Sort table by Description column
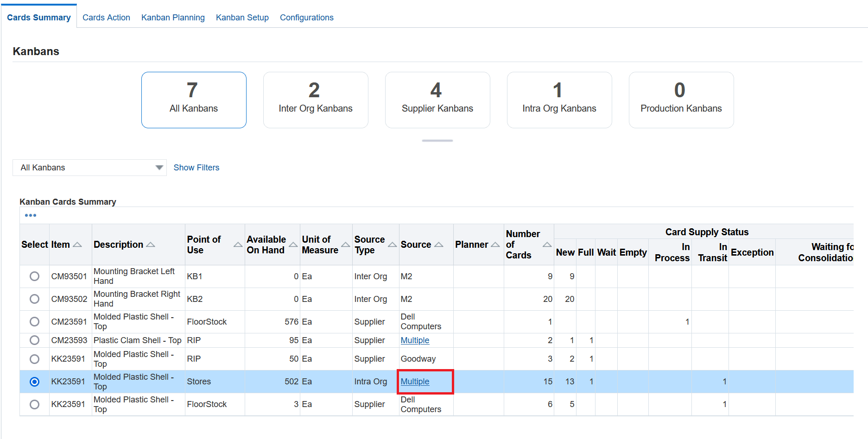This screenshot has height=439, width=868. pos(151,245)
